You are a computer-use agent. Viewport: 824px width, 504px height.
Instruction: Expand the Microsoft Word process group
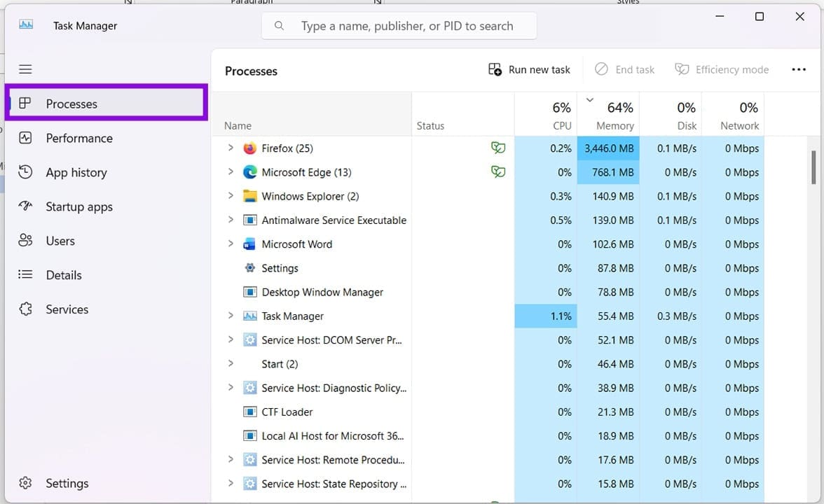[230, 243]
